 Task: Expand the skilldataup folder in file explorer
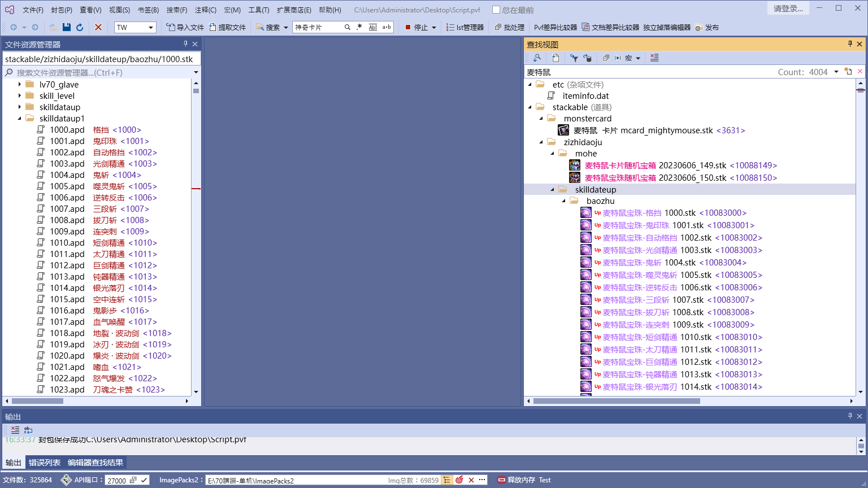[20, 107]
